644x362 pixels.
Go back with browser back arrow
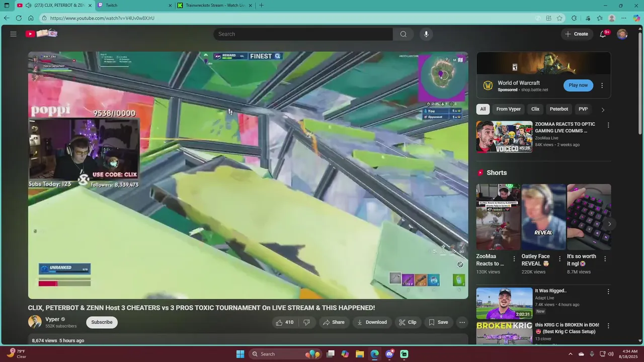(7, 18)
